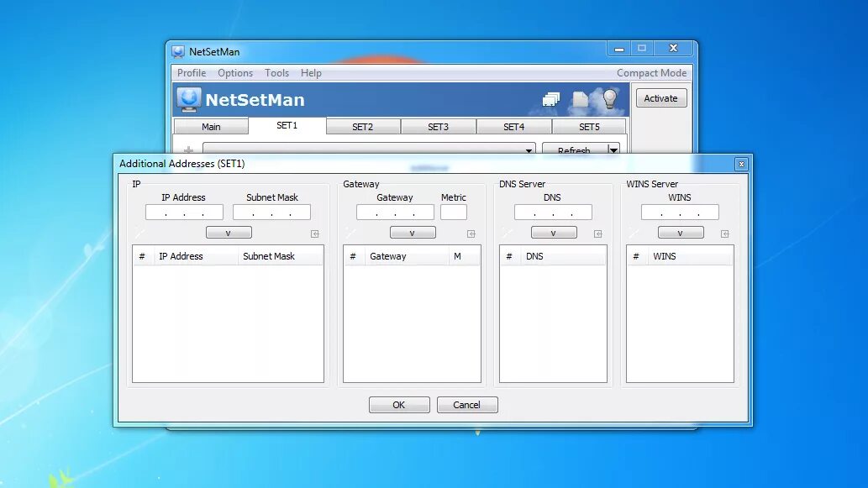This screenshot has height=488, width=868.
Task: Click the faded wand icon in Gateway group
Action: tap(350, 234)
